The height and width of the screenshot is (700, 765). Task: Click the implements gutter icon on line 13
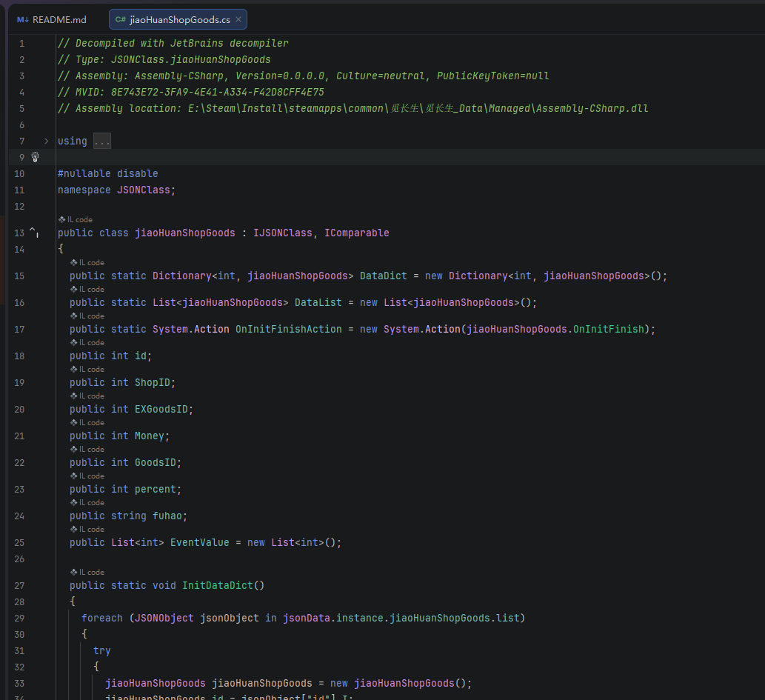[x=33, y=233]
